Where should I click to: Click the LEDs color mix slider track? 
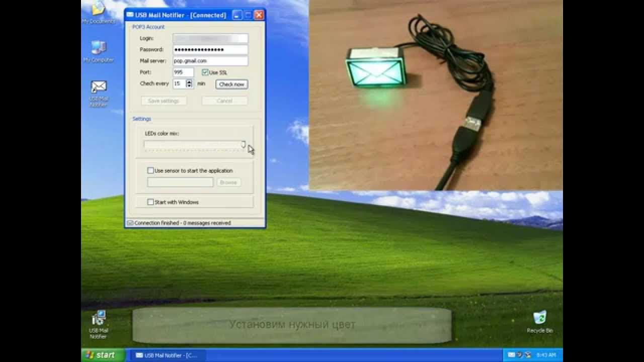point(194,145)
